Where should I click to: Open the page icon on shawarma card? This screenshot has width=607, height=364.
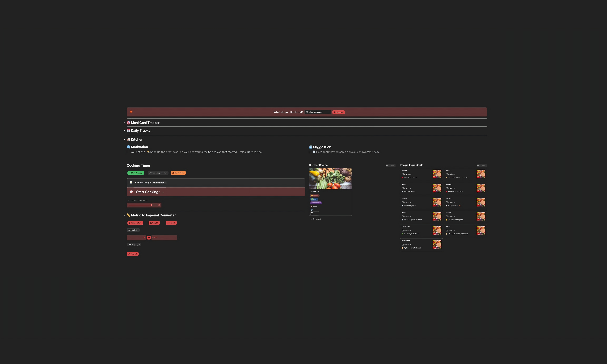click(x=312, y=213)
